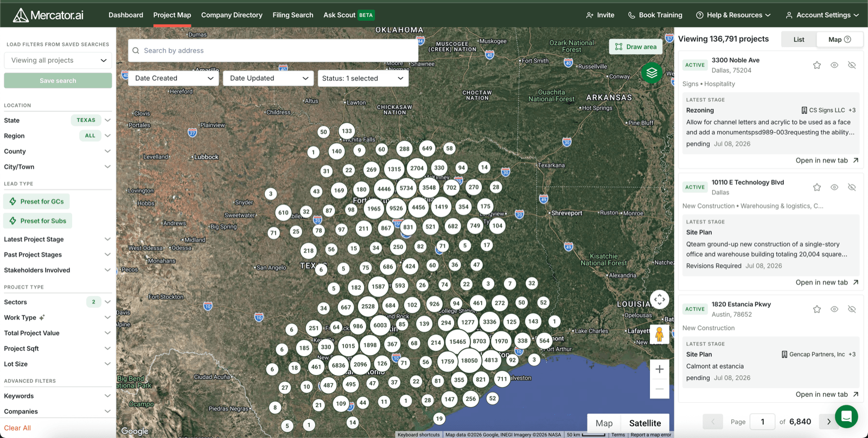Go to next results page arrow
This screenshot has width=868, height=438.
(x=828, y=422)
